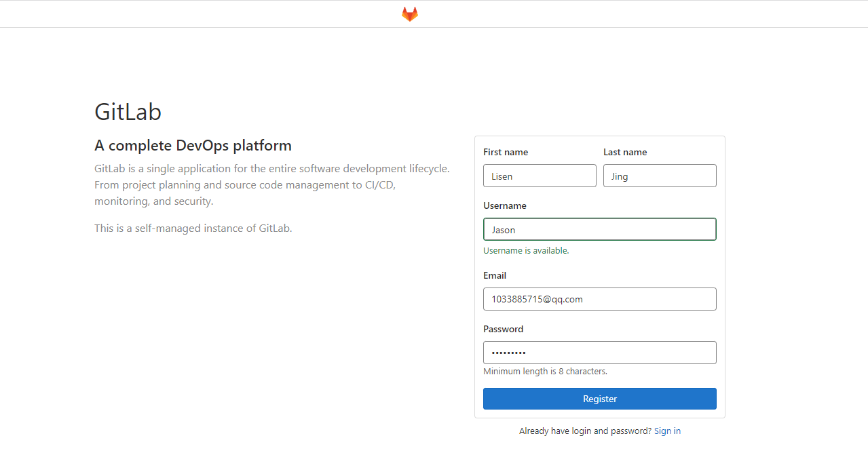Viewport: 868px width, 476px height.
Task: Click the GitLab fox logo icon
Action: [409, 14]
